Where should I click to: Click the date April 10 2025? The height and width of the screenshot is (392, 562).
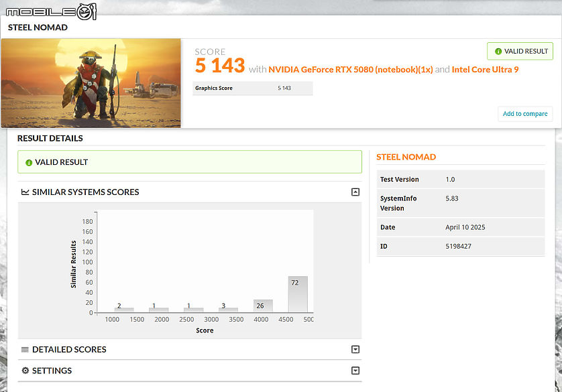click(465, 227)
